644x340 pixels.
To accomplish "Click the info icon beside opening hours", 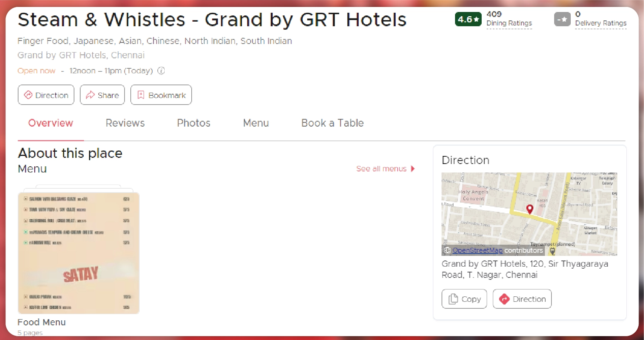I will [161, 71].
